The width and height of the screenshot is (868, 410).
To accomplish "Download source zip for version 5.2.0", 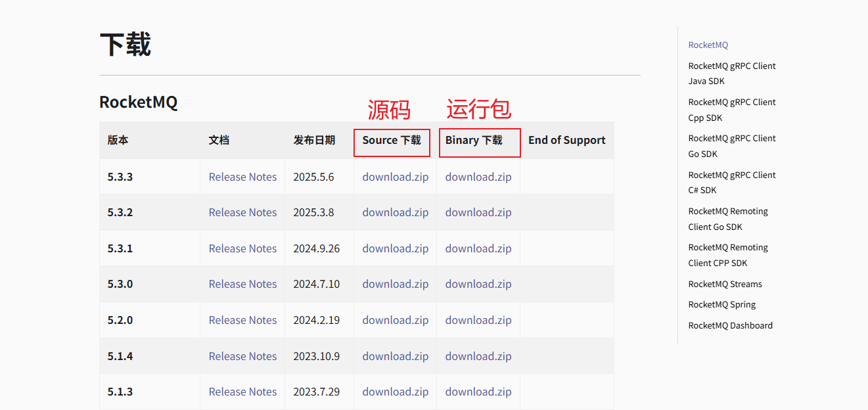I will click(x=395, y=320).
